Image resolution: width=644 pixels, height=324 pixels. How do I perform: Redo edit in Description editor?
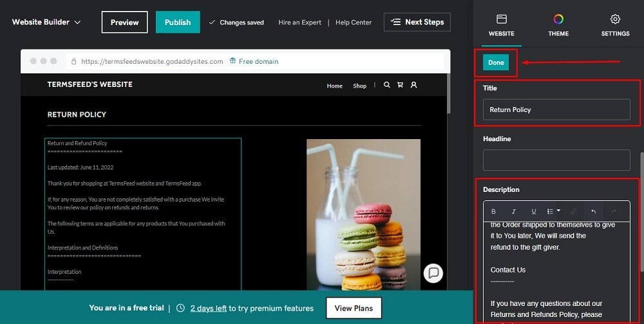(614, 211)
